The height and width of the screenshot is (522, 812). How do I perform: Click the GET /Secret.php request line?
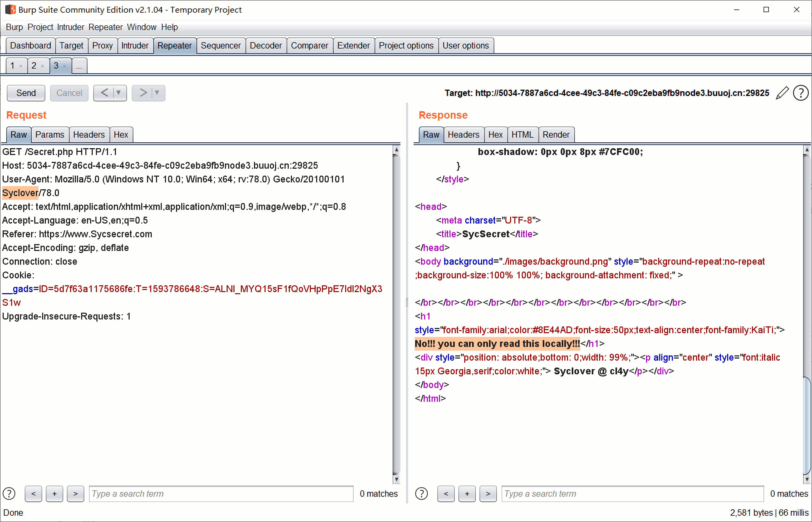click(x=60, y=152)
